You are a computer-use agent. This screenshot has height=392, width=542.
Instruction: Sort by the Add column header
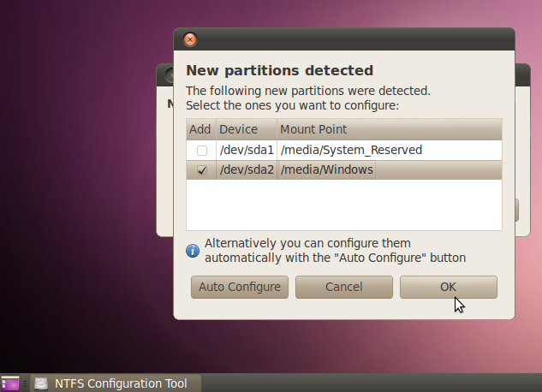(200, 129)
